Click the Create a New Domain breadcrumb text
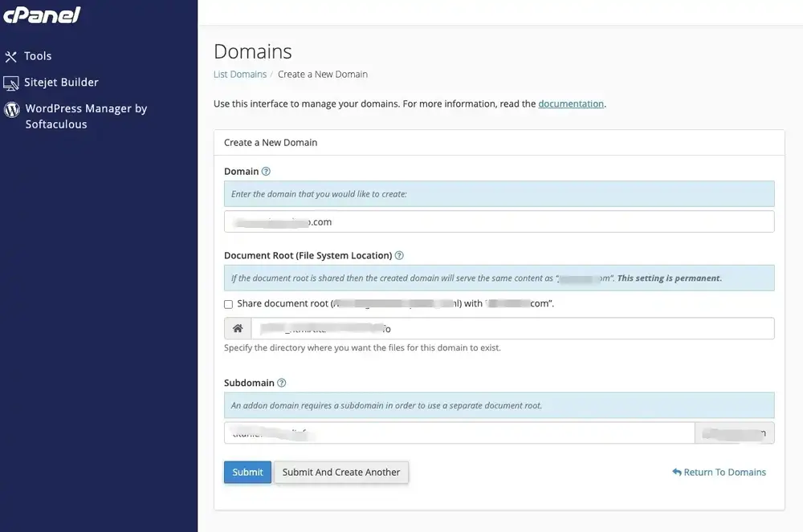Screen dimensions: 803x532 [x=323, y=74]
